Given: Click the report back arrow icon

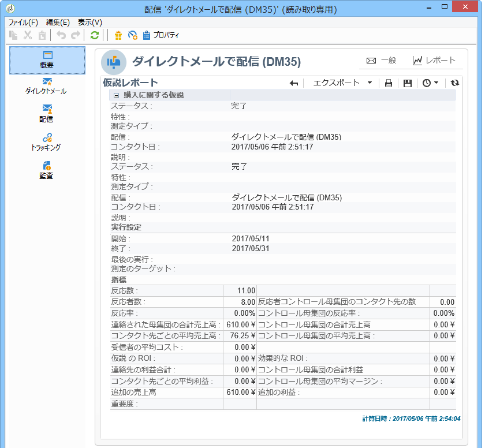Looking at the screenshot, I should click(294, 83).
